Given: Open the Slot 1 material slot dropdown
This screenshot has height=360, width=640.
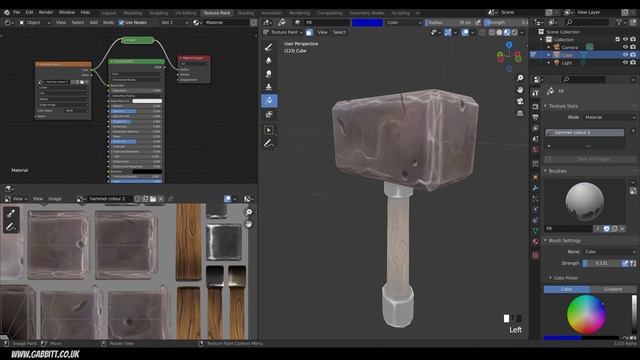Looking at the screenshot, I should click(174, 22).
